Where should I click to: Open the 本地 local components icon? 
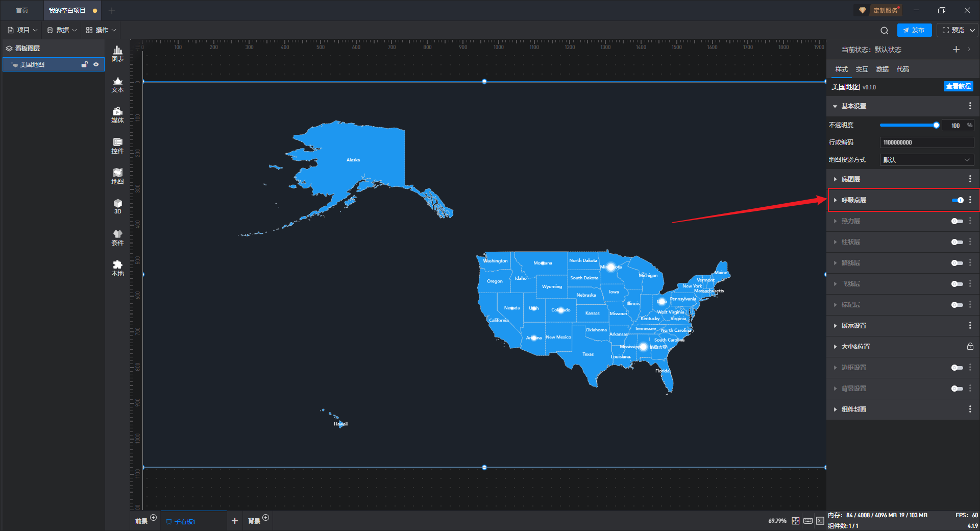117,268
